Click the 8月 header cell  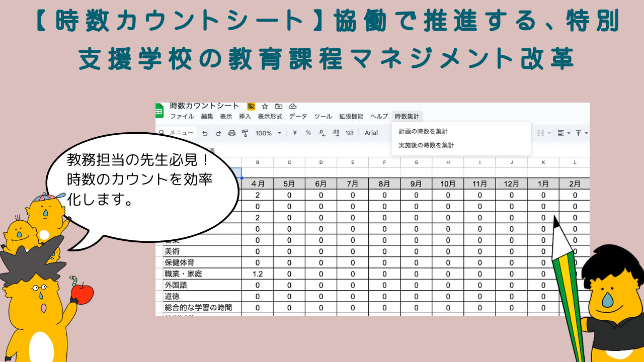(x=384, y=184)
